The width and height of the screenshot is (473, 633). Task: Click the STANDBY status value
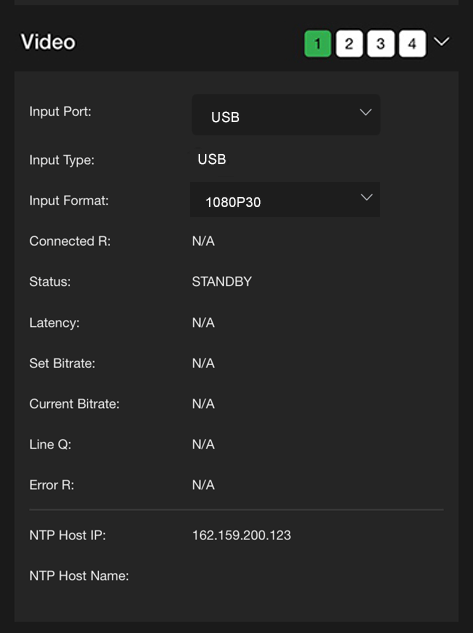click(x=222, y=281)
